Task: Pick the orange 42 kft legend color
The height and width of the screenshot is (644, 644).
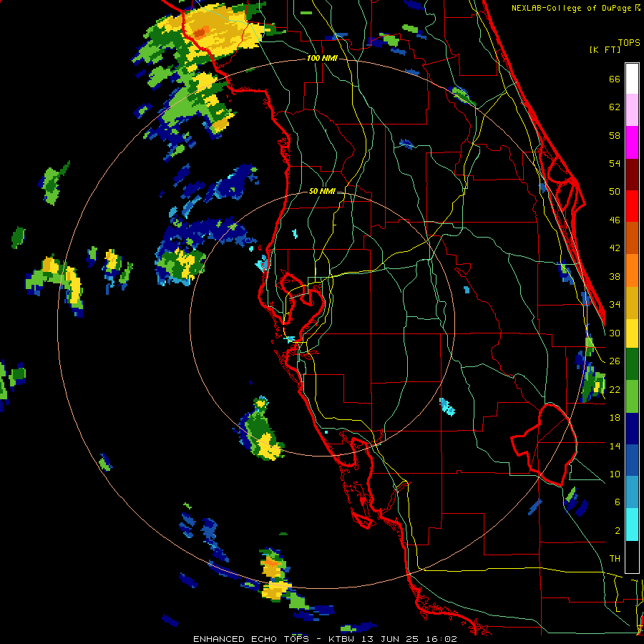Action: coord(632,270)
